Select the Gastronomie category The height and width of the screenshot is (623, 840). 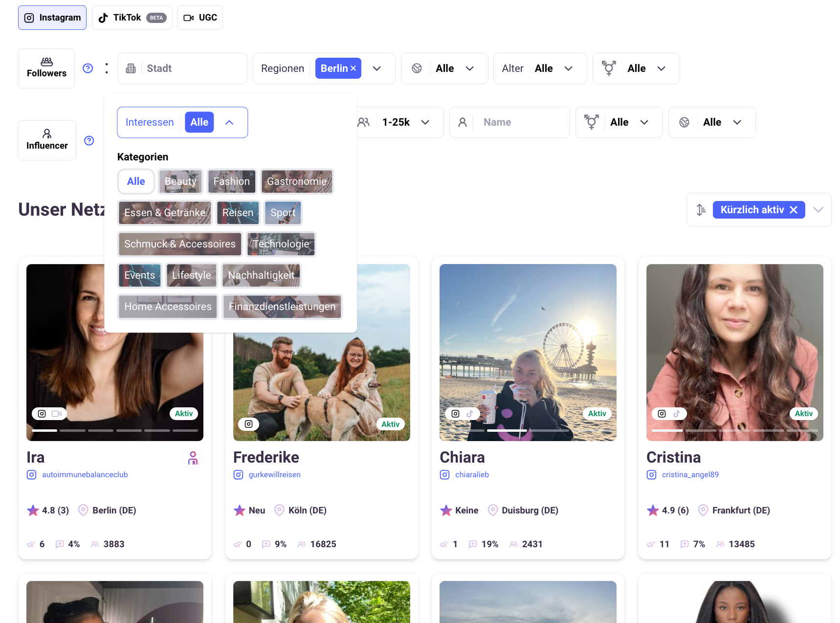coord(297,181)
